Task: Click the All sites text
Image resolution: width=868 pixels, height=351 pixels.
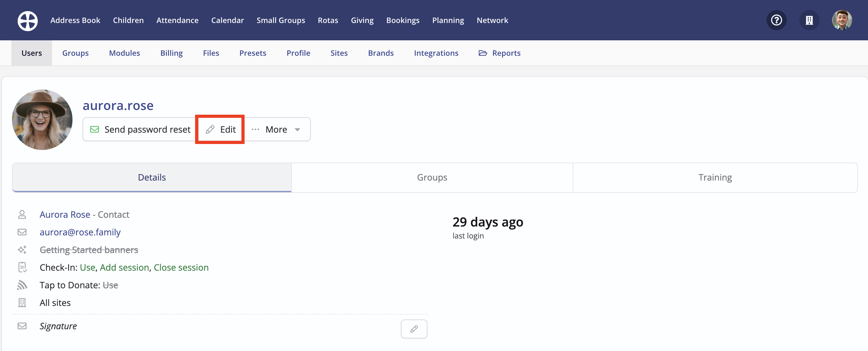Action: pos(55,303)
